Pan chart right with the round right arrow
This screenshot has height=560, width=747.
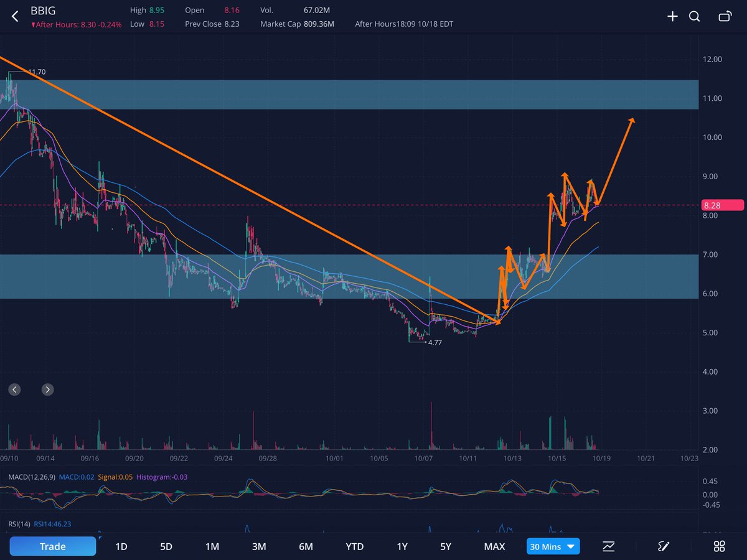[x=47, y=390]
